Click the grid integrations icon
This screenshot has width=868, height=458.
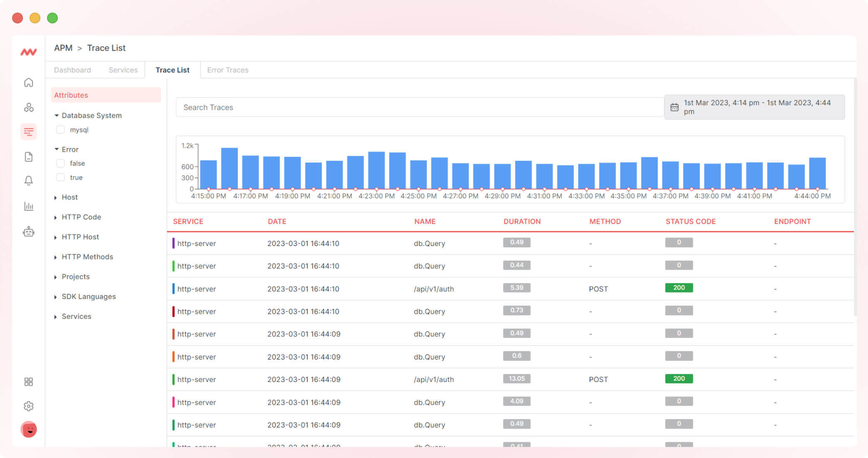click(x=29, y=382)
